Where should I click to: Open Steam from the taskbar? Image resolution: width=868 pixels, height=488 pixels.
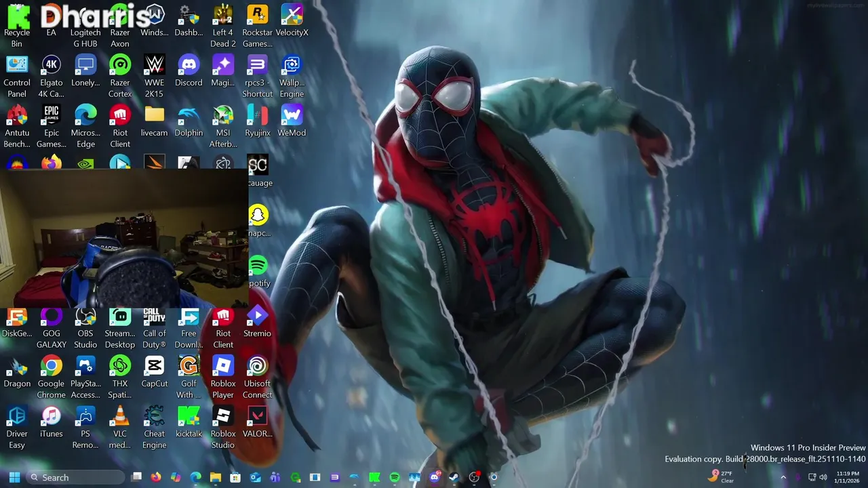(454, 477)
